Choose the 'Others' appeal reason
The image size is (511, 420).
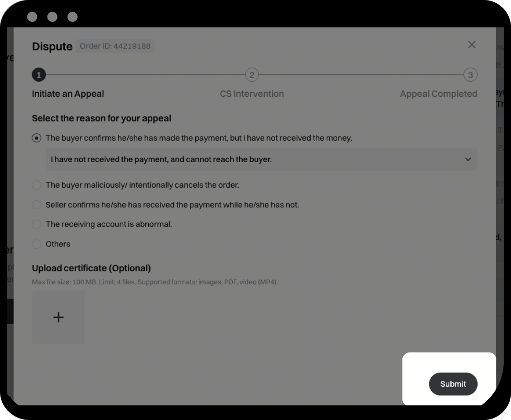click(36, 244)
